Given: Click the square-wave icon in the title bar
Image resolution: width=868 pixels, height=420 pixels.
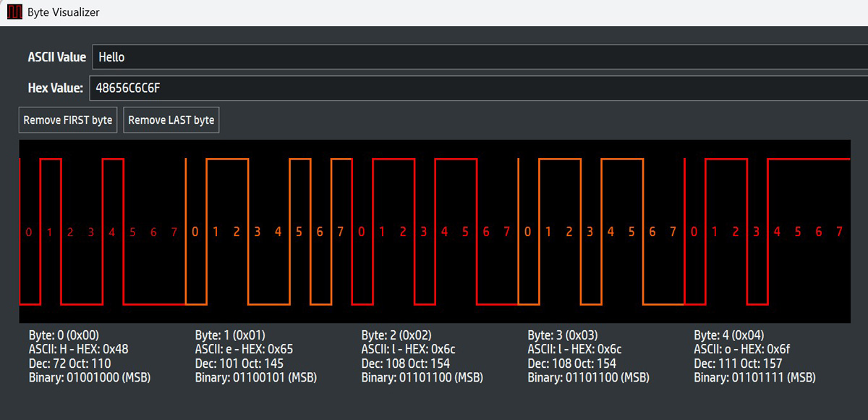Looking at the screenshot, I should click(13, 12).
